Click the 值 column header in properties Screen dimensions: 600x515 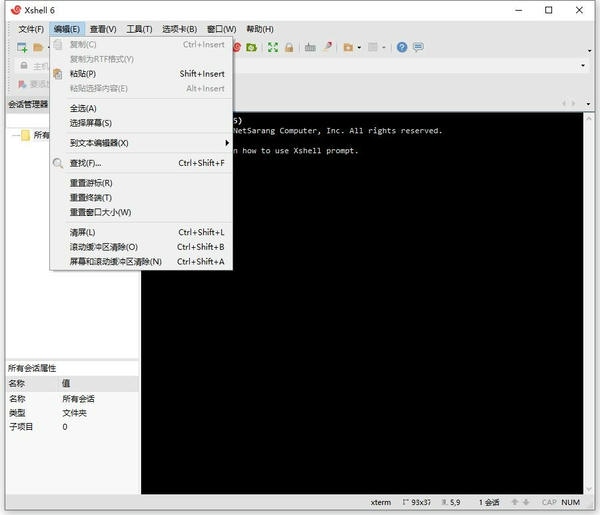66,383
